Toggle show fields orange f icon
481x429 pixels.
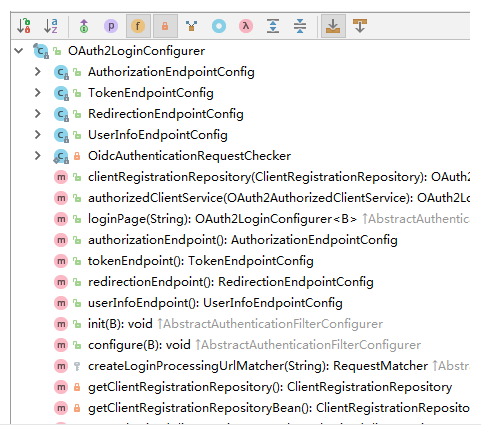tap(138, 26)
